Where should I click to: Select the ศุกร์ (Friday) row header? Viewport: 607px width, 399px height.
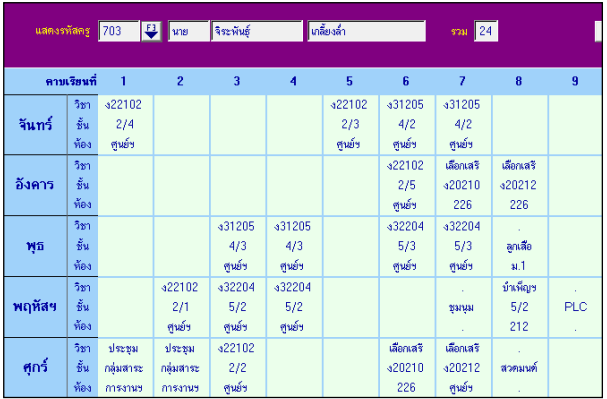click(36, 367)
